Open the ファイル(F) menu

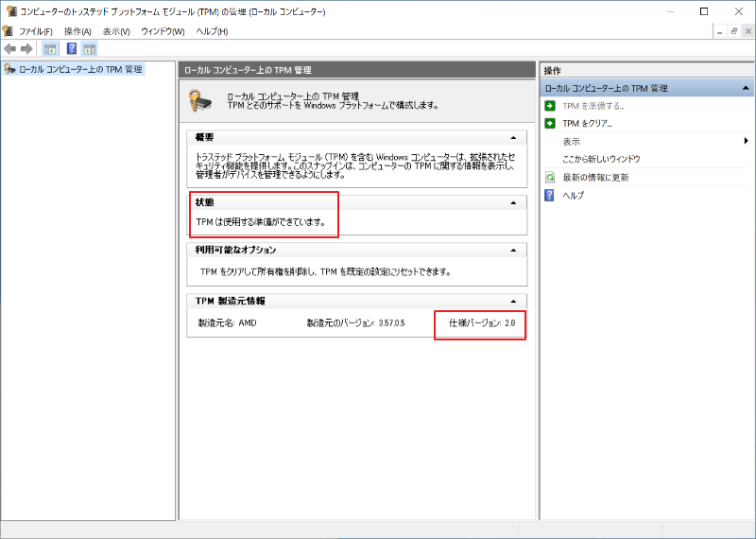[35, 31]
